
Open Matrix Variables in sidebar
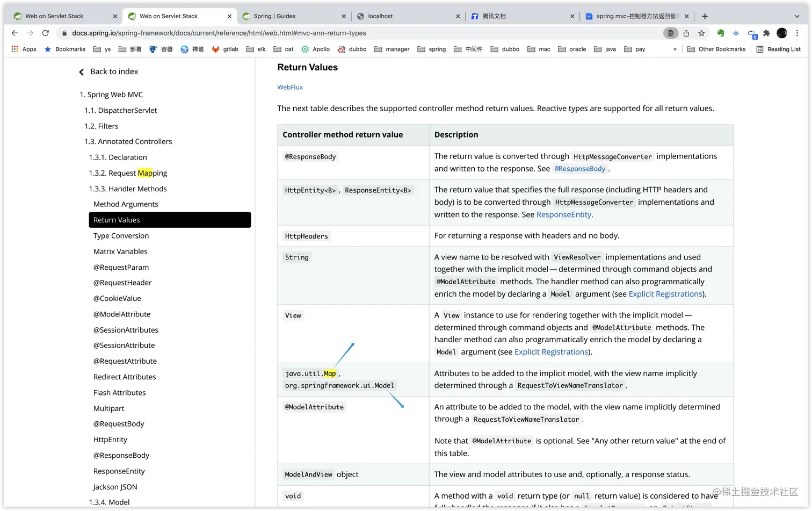point(120,251)
